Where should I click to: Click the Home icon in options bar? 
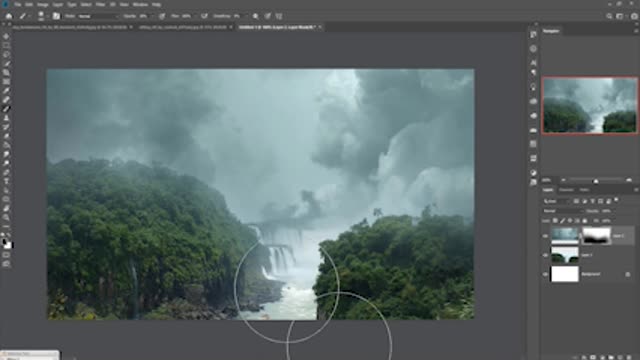pos(9,16)
